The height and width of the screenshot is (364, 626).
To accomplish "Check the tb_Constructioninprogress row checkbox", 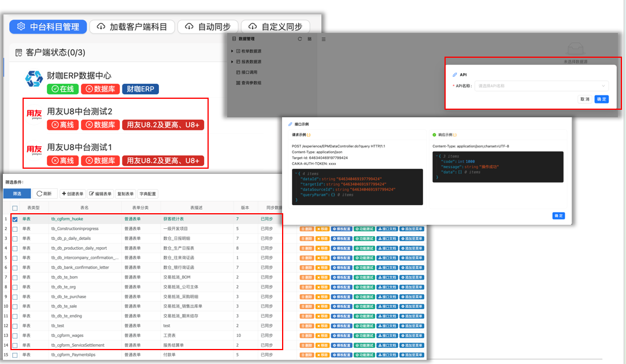I will (15, 229).
